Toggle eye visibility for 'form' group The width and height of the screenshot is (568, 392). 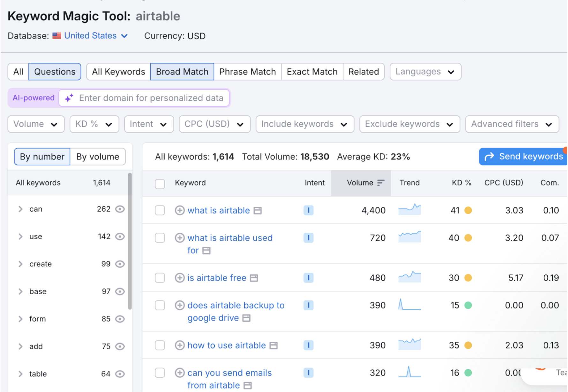point(120,319)
